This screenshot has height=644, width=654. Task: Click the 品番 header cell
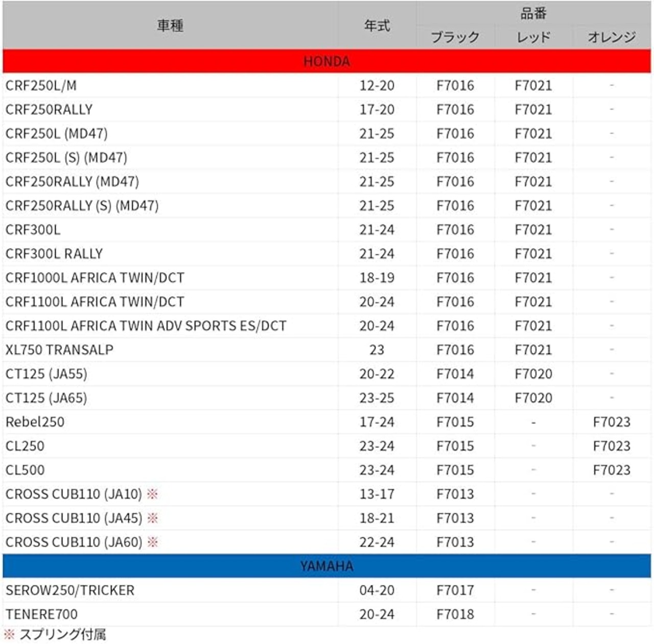click(x=533, y=13)
